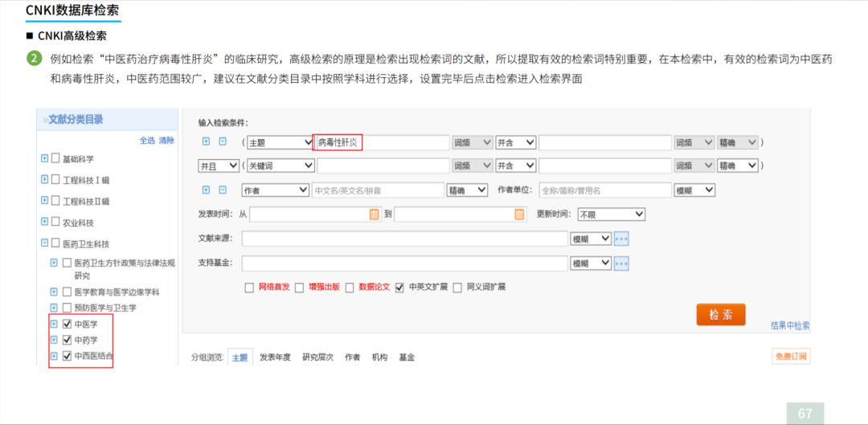Enable the 数据论文 checkbox
The width and height of the screenshot is (868, 425).
(350, 288)
